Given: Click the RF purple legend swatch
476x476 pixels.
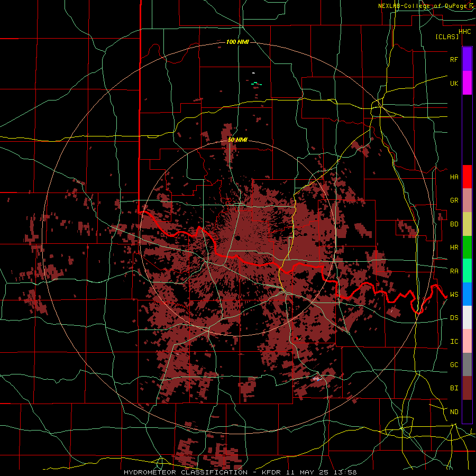Looking at the screenshot, I should pyautogui.click(x=467, y=59).
